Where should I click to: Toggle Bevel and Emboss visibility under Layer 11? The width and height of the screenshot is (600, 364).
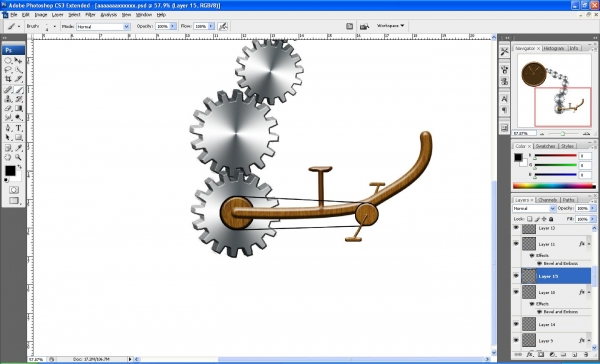pyautogui.click(x=540, y=263)
